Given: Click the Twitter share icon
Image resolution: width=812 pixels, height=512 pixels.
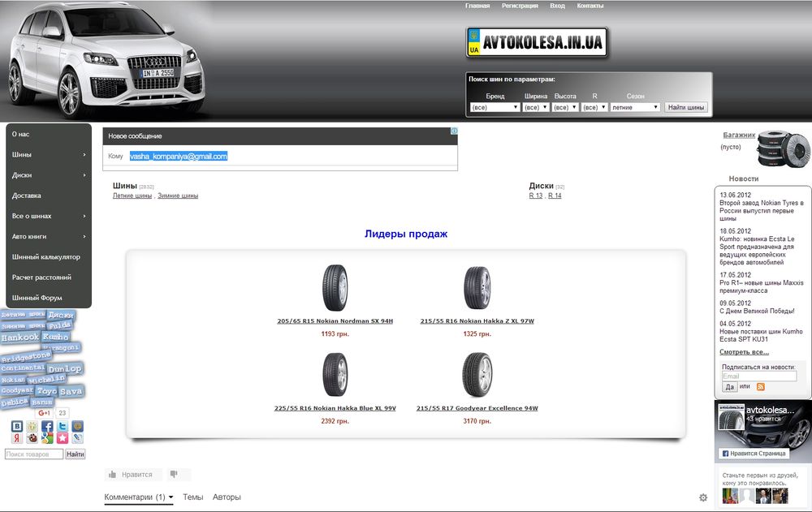Looking at the screenshot, I should (63, 426).
